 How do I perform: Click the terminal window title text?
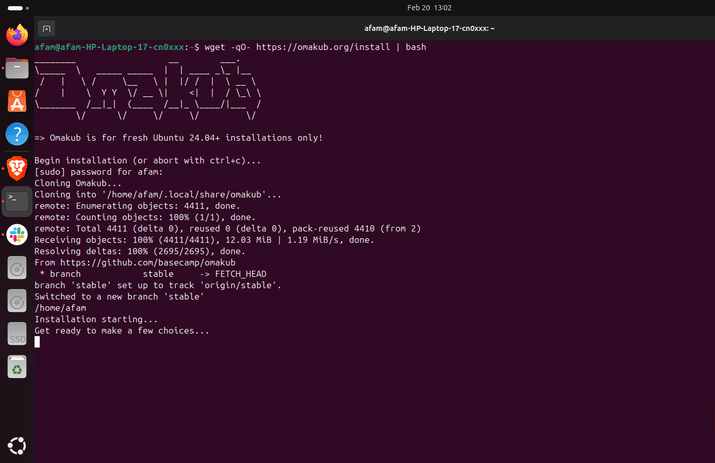pyautogui.click(x=429, y=28)
